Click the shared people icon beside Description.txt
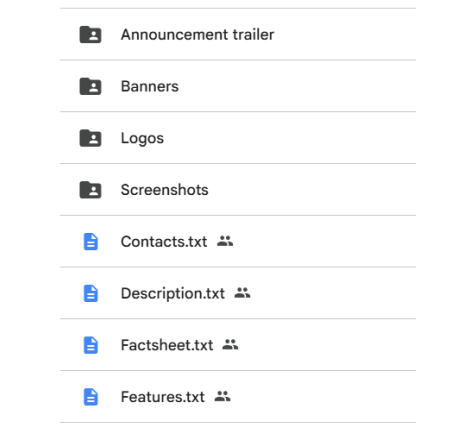The image size is (470, 431). click(x=242, y=293)
